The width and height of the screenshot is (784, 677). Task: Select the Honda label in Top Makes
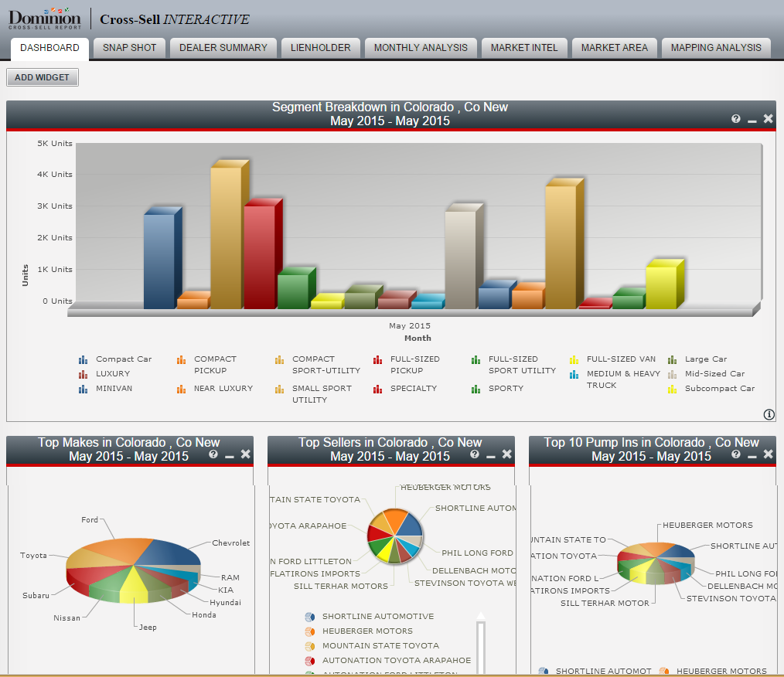pos(204,614)
